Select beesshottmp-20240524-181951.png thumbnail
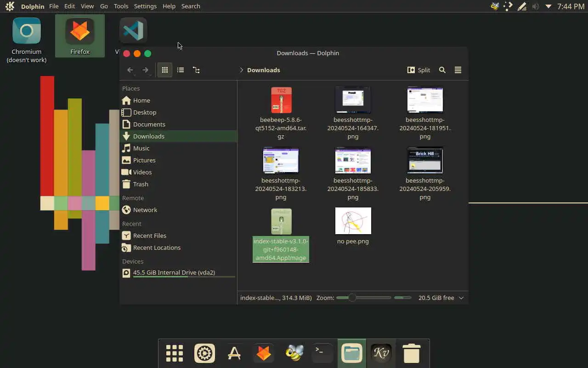This screenshot has width=588, height=368. point(425,99)
